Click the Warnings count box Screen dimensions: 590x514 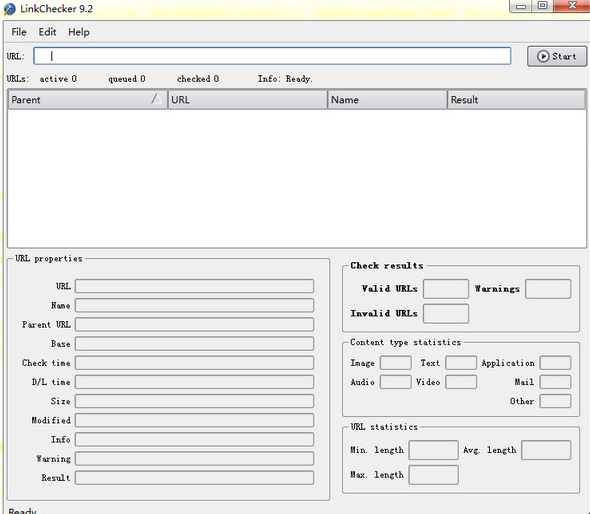tap(548, 289)
